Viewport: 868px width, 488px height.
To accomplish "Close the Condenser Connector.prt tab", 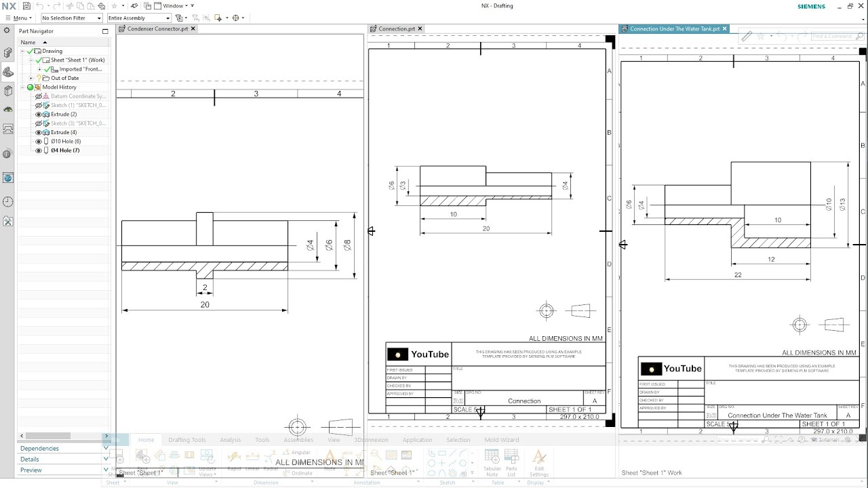I will pyautogui.click(x=193, y=29).
